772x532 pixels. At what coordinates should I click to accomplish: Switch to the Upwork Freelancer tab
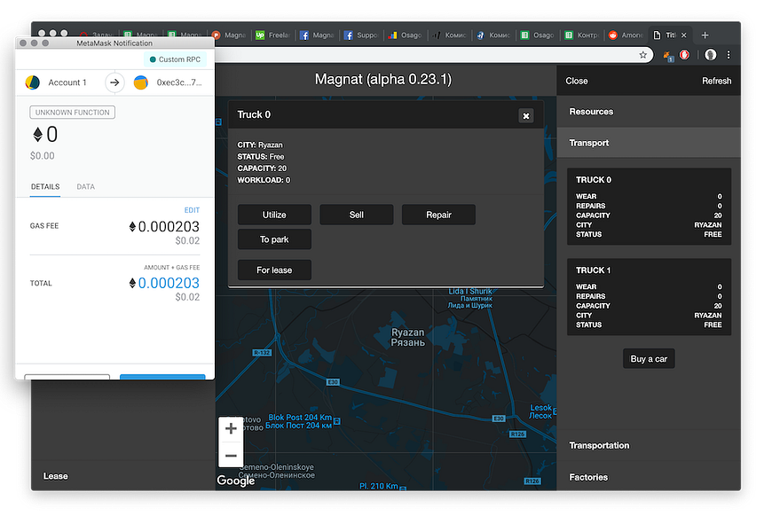click(273, 35)
